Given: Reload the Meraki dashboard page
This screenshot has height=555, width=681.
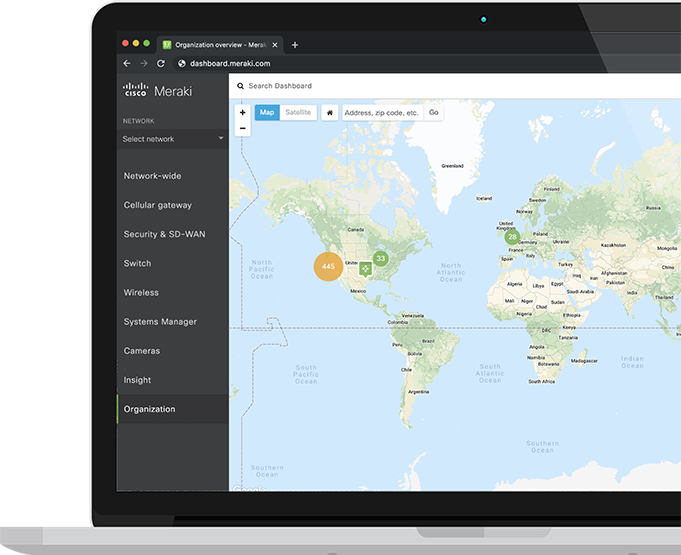Looking at the screenshot, I should pos(161,63).
